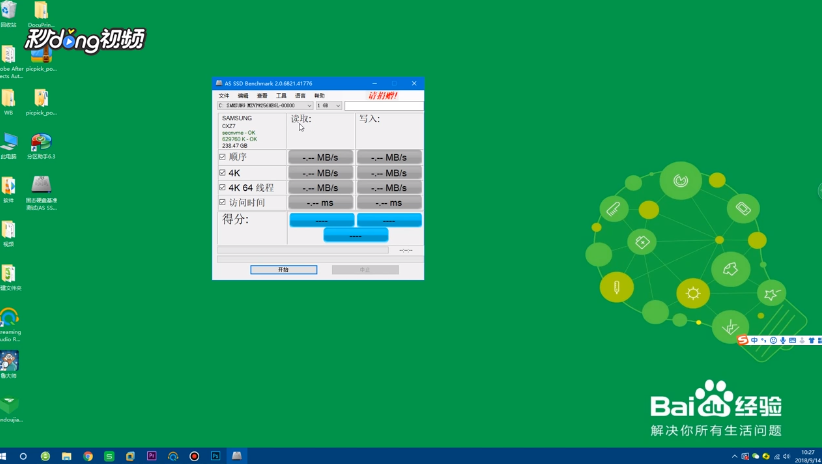The height and width of the screenshot is (464, 822).
Task: Click the 顺序 read result box
Action: (320, 157)
